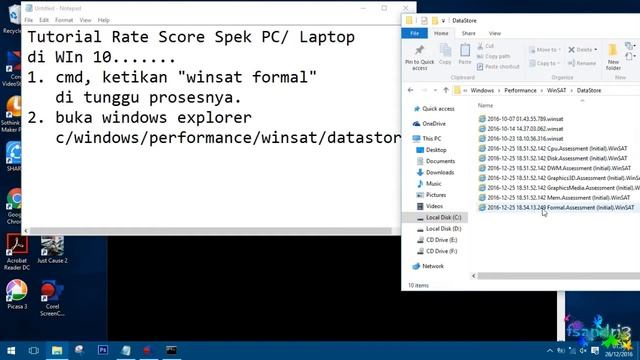The width and height of the screenshot is (640, 360).
Task: Select Downloads in navigation pane
Action: [435, 172]
